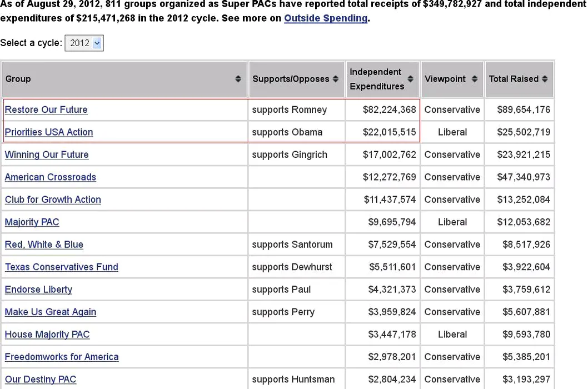This screenshot has height=389, width=588.
Task: Click Make Us Great Again link
Action: [x=51, y=312]
